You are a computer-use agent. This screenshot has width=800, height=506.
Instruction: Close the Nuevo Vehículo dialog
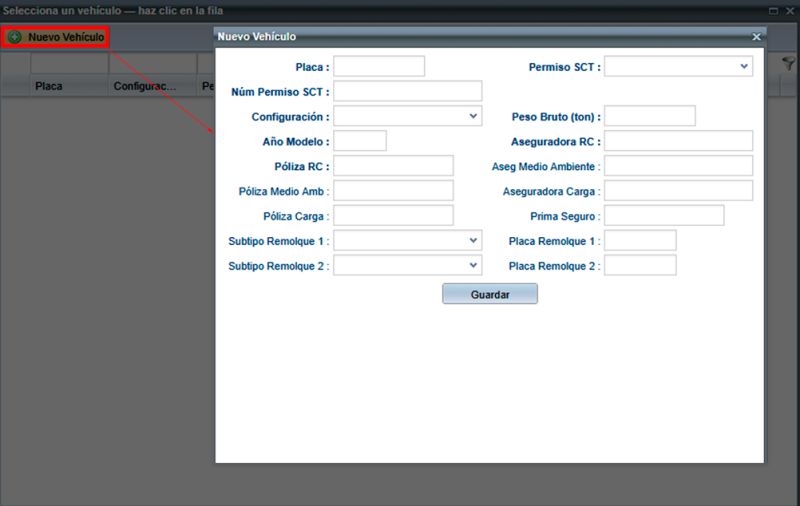pyautogui.click(x=756, y=37)
